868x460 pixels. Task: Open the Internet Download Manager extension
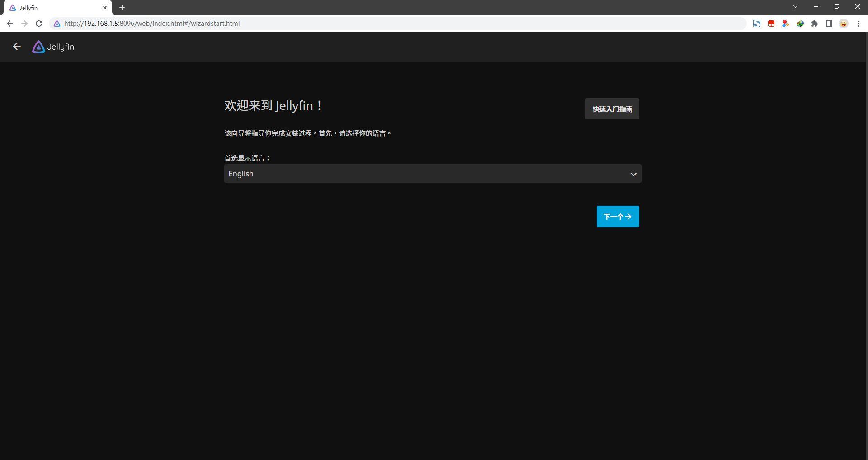[800, 24]
